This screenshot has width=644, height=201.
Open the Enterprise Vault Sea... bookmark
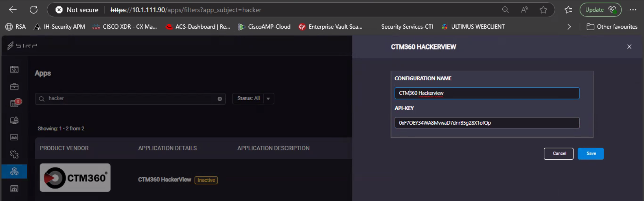coord(331,27)
